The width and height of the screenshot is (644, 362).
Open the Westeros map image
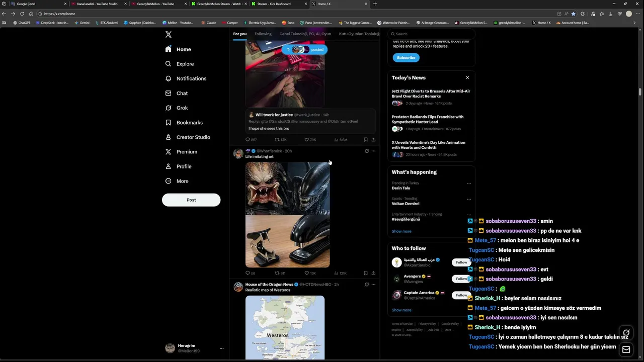click(x=285, y=328)
